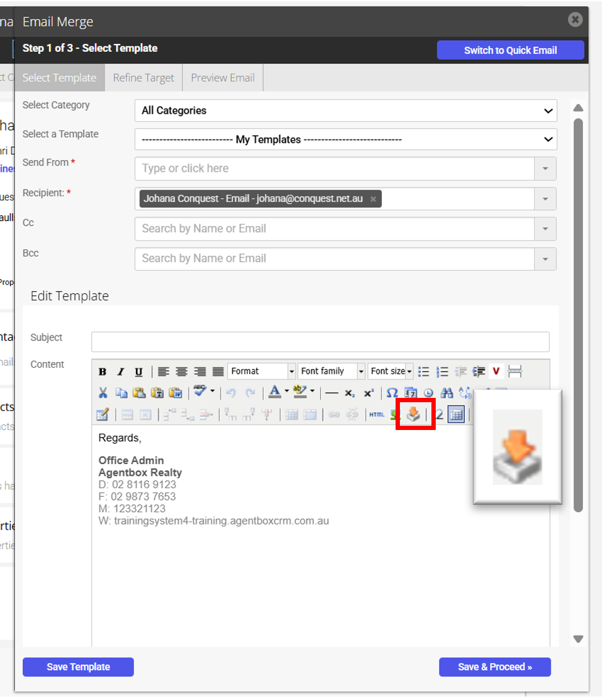Click the Save Template button
The image size is (602, 700).
click(x=78, y=667)
